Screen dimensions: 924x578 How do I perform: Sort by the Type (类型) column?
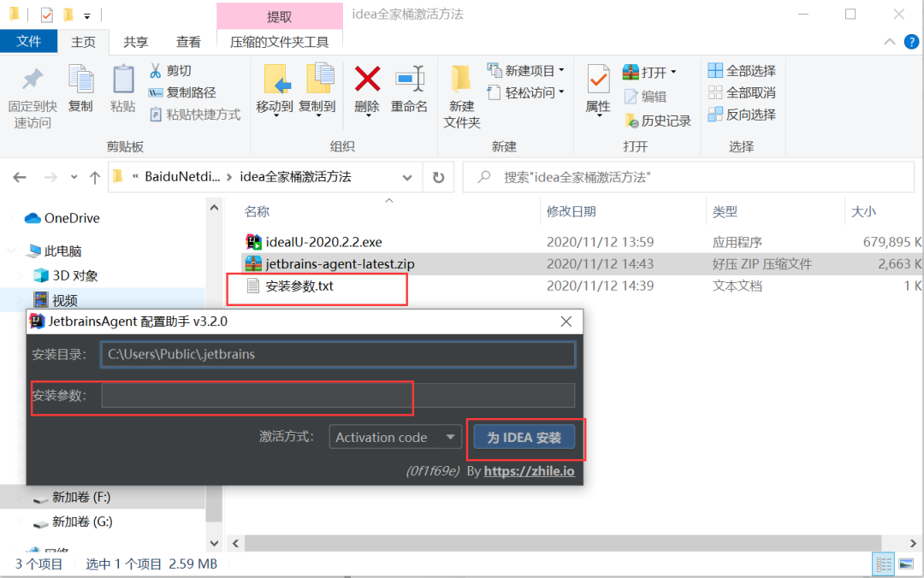tap(725, 211)
